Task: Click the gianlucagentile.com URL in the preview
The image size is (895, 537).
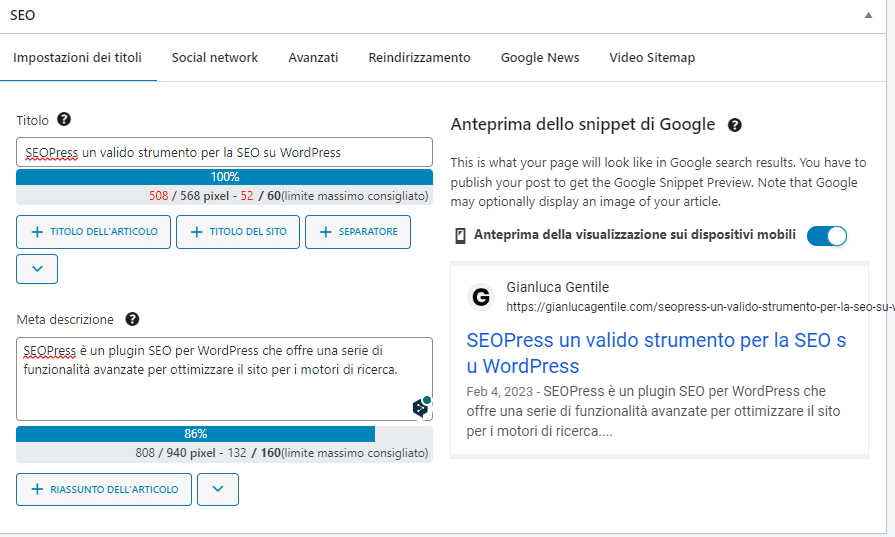Action: point(700,307)
